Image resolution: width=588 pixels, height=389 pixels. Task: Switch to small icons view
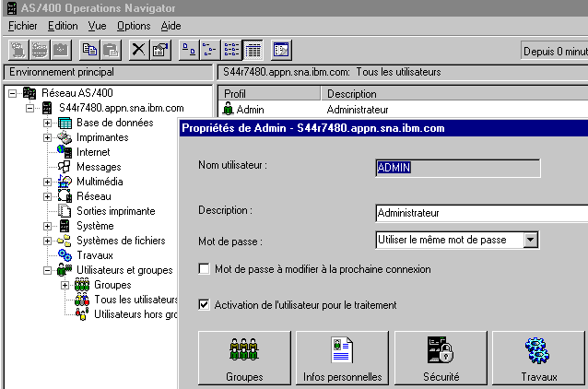(210, 50)
